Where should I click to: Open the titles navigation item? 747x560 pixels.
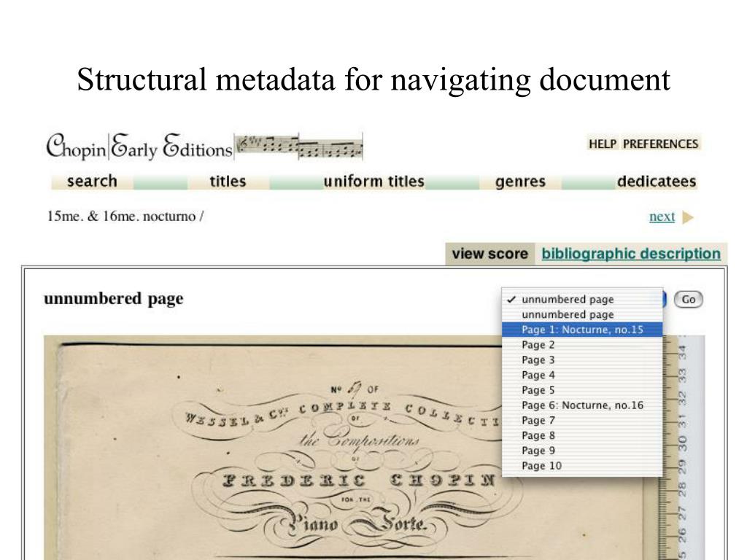pos(228,182)
